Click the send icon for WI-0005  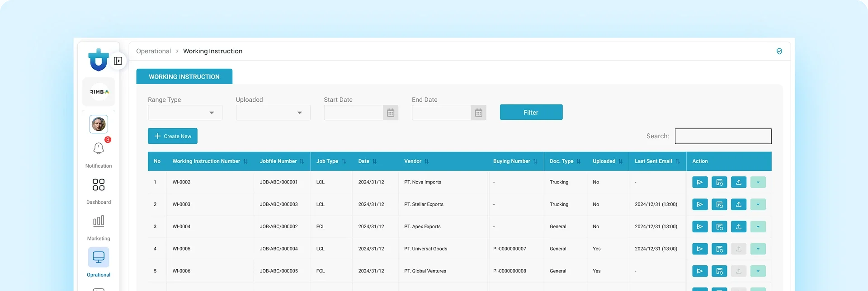coord(700,249)
